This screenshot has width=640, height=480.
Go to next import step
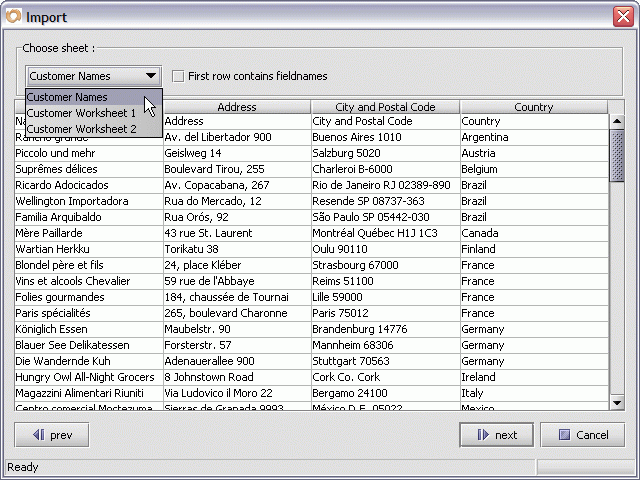coord(496,435)
